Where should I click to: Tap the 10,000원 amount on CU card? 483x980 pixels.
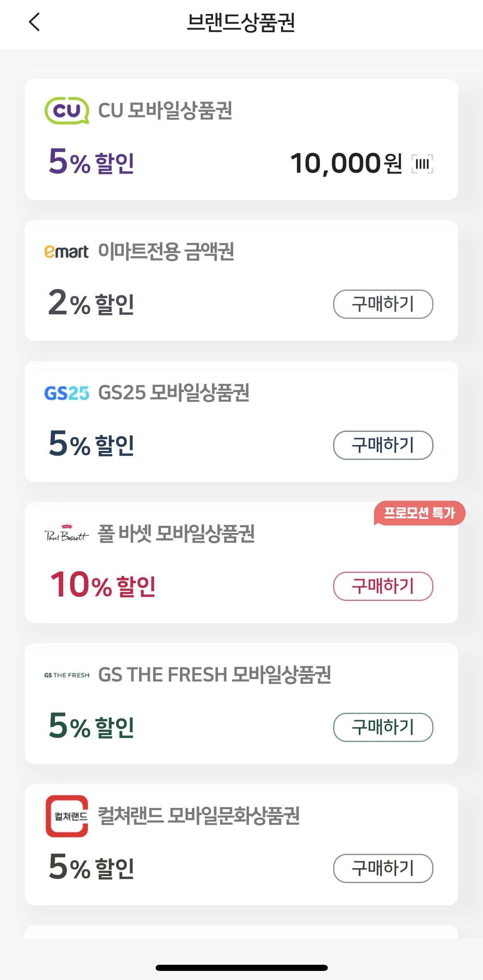(x=346, y=163)
